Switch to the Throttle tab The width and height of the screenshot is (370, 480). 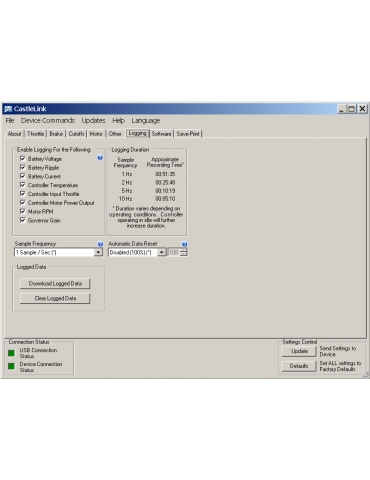[35, 134]
